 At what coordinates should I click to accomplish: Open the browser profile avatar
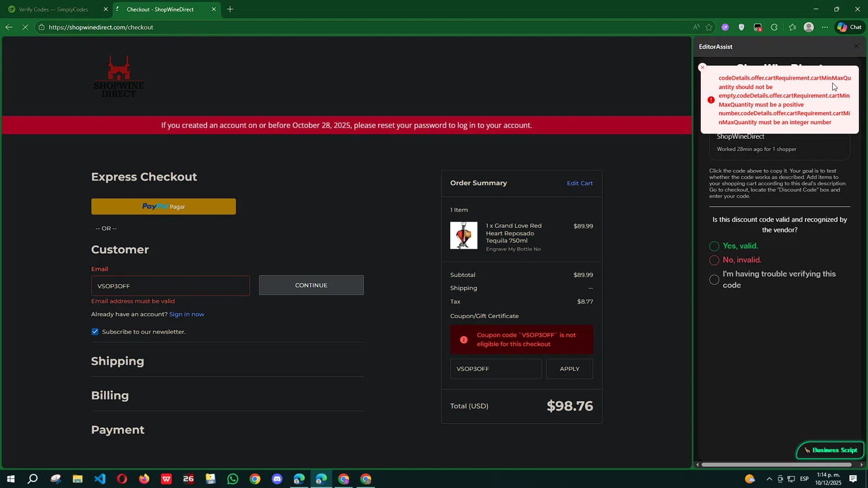pos(809,27)
